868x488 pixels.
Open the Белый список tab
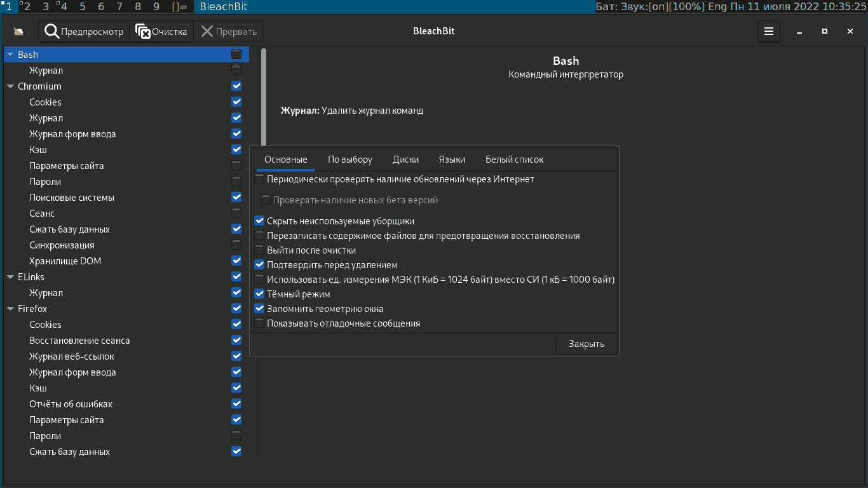(515, 159)
